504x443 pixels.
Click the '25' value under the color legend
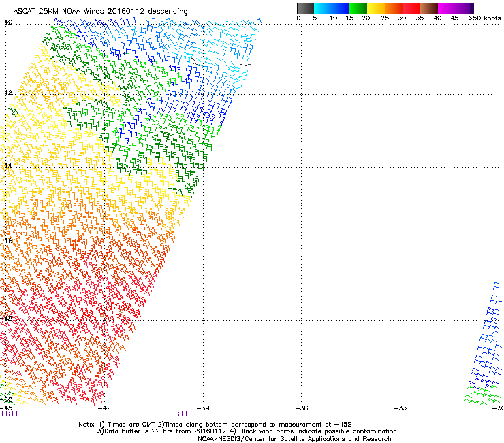tap(385, 18)
